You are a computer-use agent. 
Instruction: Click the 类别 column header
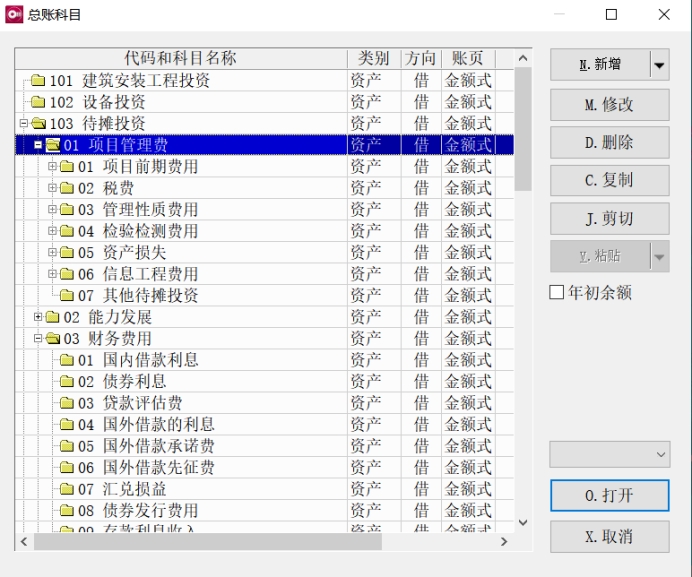click(374, 59)
